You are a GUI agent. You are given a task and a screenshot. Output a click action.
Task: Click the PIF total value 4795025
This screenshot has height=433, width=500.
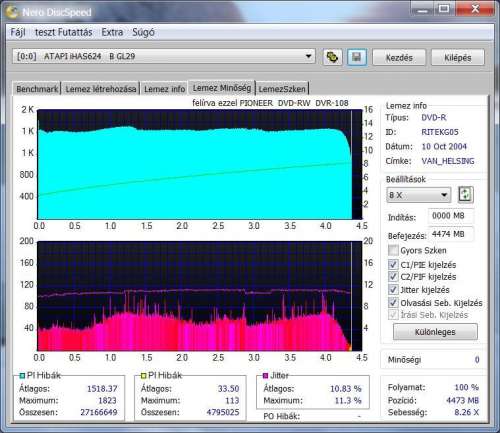[x=223, y=412]
